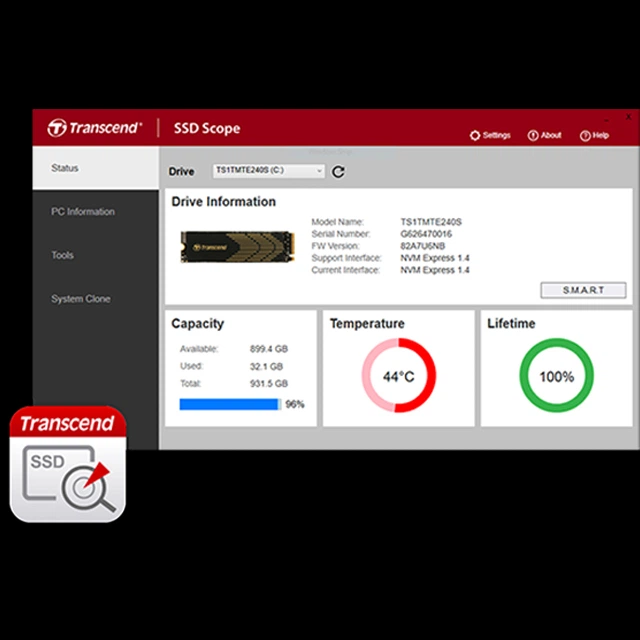Click the 44°C temperature gauge

[x=399, y=375]
